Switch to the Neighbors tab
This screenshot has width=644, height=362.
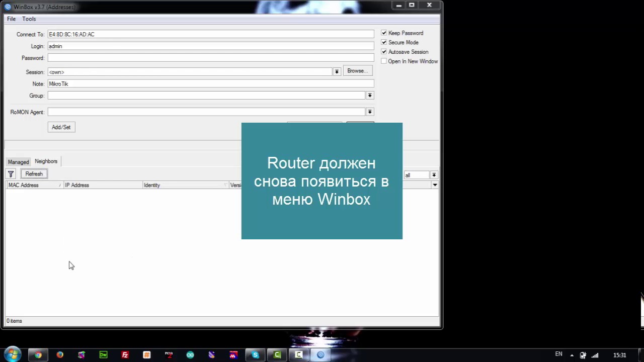tap(46, 161)
